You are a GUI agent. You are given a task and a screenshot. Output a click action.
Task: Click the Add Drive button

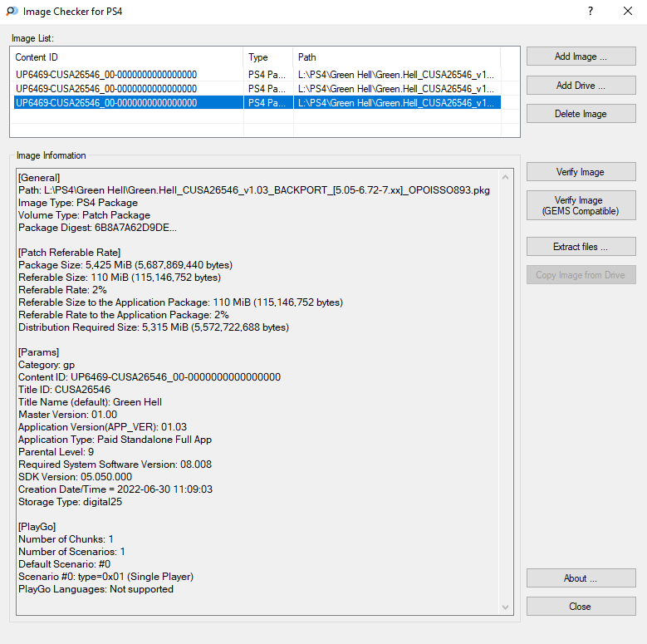(581, 85)
